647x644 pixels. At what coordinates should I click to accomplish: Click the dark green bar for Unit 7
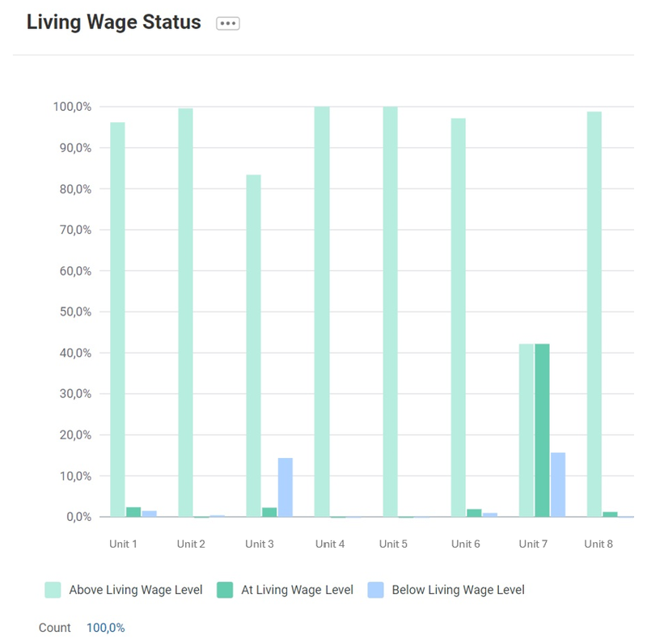point(541,429)
